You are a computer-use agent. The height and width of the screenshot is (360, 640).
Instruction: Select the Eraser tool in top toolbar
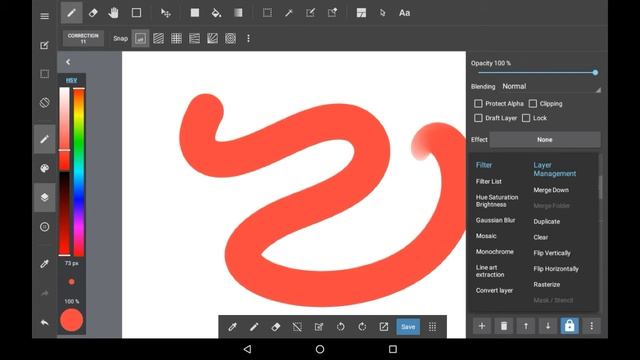(x=93, y=13)
